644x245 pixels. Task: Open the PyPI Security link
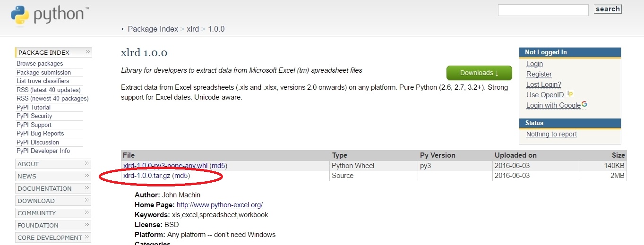[34, 116]
